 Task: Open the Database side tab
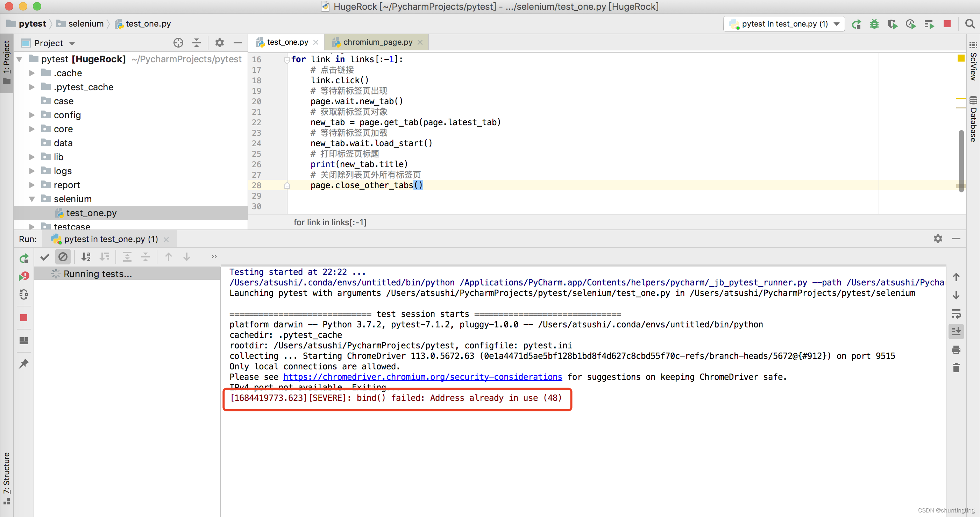click(x=973, y=119)
